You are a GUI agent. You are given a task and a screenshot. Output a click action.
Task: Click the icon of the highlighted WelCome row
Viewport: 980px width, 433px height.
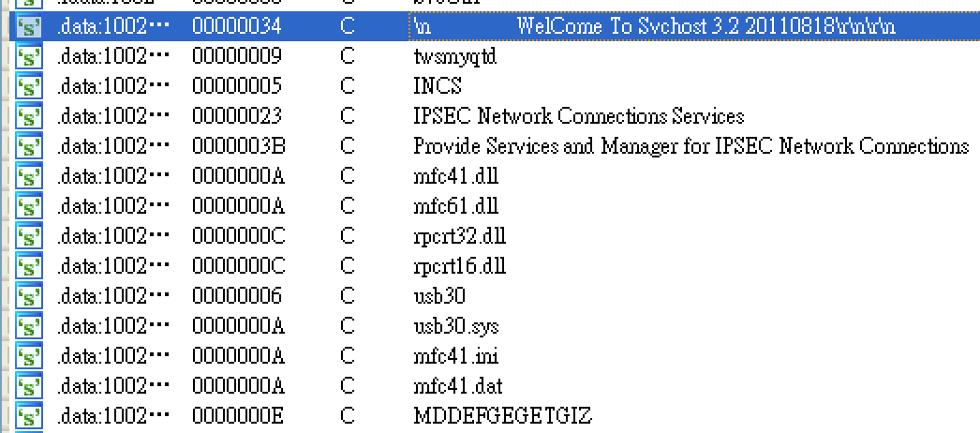[x=29, y=26]
